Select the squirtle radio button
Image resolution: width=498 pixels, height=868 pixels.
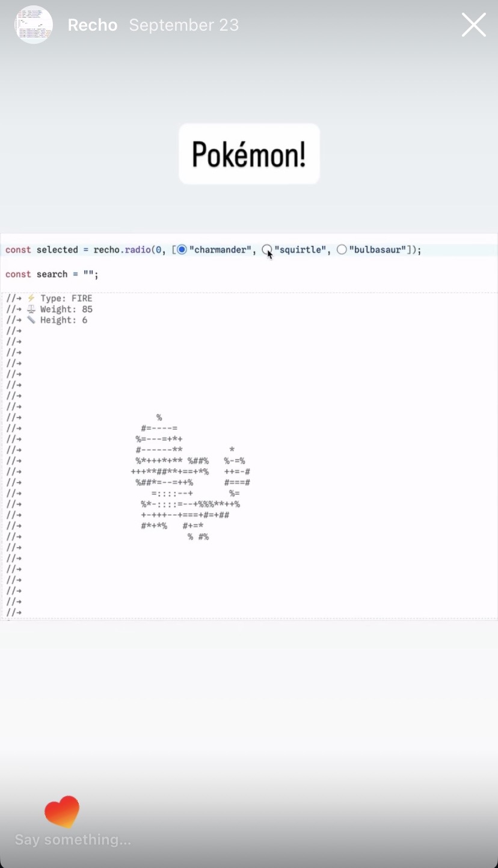pos(267,250)
